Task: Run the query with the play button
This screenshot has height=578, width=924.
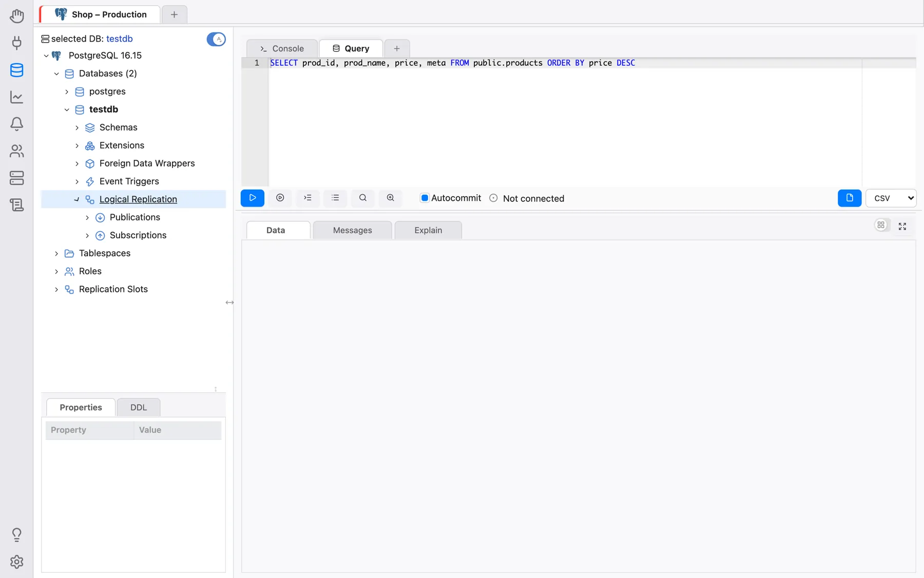Action: [x=253, y=198]
